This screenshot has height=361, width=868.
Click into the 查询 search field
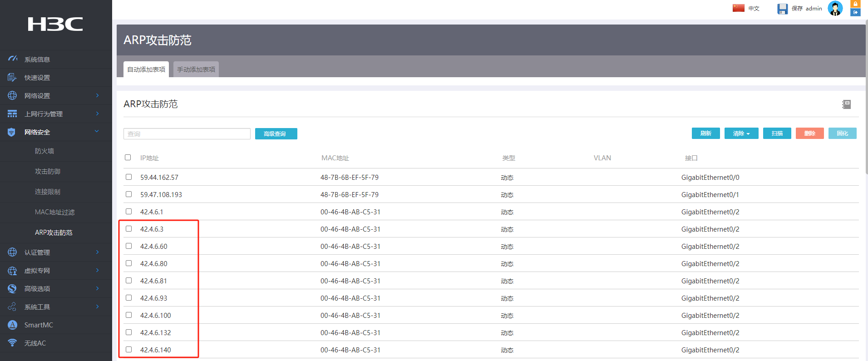click(x=187, y=134)
